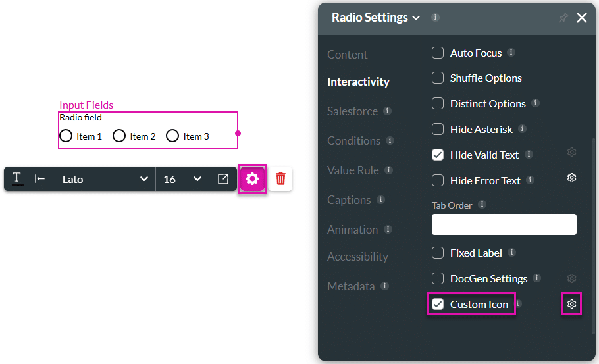The width and height of the screenshot is (599, 364).
Task: Click the info icon next to Captions tab
Action: pyautogui.click(x=380, y=199)
